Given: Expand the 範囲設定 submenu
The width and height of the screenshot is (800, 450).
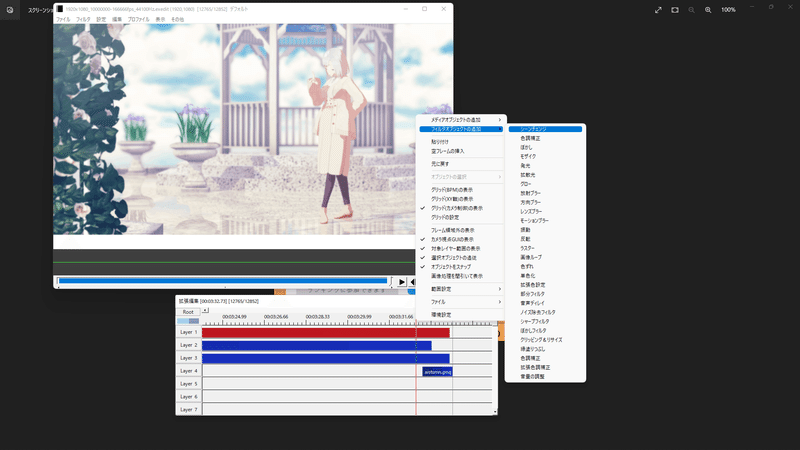Looking at the screenshot, I should [x=461, y=289].
